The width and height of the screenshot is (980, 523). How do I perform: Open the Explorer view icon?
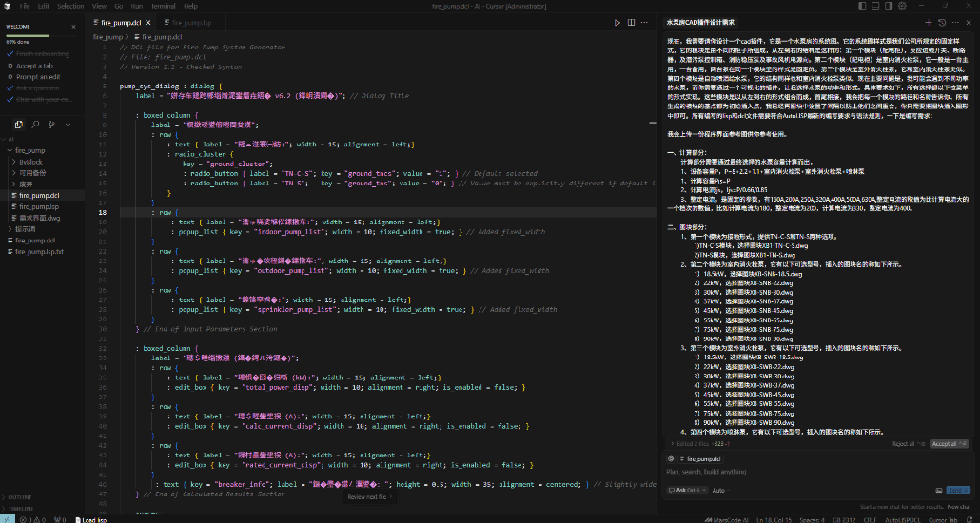[x=19, y=125]
